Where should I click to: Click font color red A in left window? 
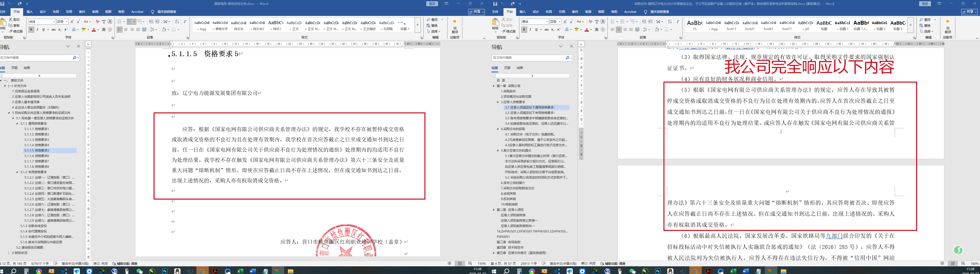[x=94, y=30]
